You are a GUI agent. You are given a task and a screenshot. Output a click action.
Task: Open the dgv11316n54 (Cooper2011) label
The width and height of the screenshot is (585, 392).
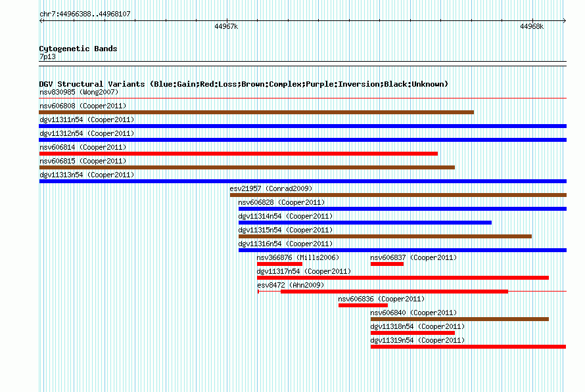click(x=285, y=244)
